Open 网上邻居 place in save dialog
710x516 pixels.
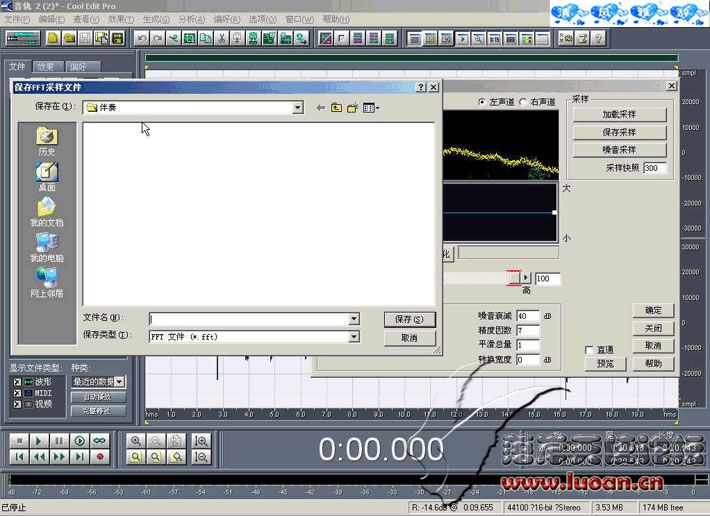pos(47,283)
